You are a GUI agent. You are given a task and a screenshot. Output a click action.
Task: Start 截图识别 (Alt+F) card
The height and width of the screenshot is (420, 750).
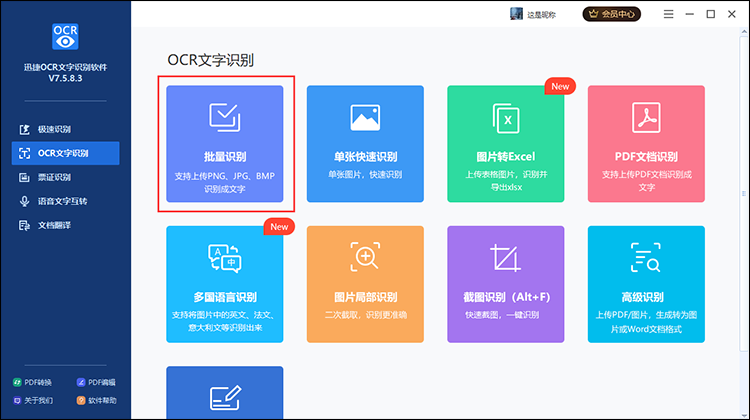pyautogui.click(x=506, y=284)
